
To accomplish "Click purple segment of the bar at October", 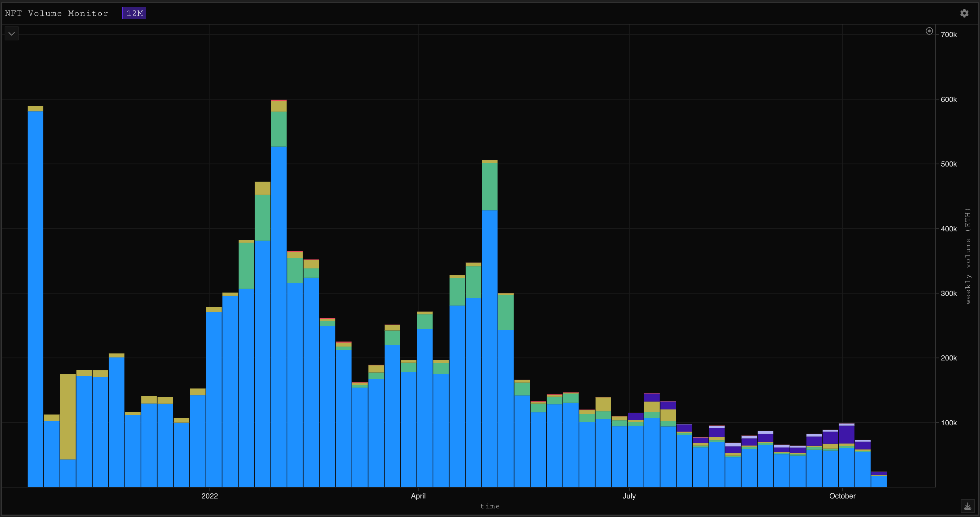I will point(847,435).
